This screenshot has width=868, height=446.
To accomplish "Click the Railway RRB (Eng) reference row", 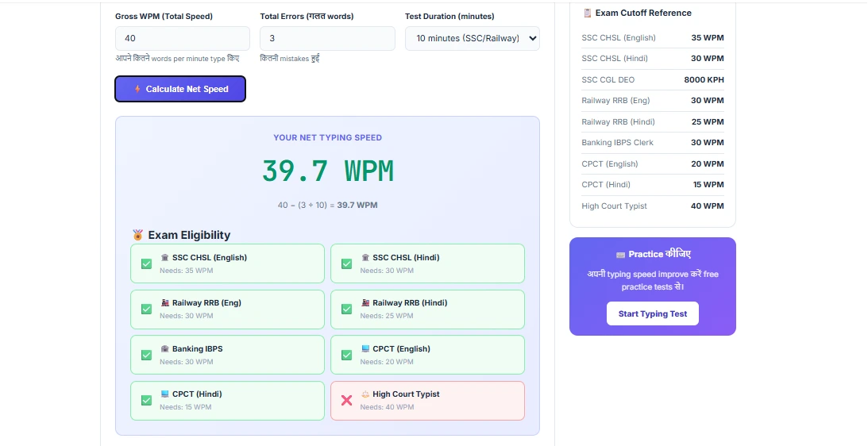I will tap(653, 101).
